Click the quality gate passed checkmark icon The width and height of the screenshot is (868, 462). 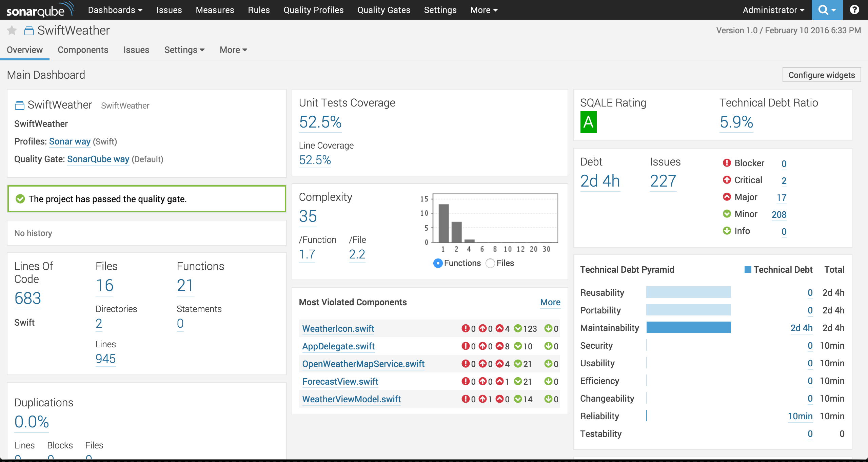pyautogui.click(x=20, y=199)
